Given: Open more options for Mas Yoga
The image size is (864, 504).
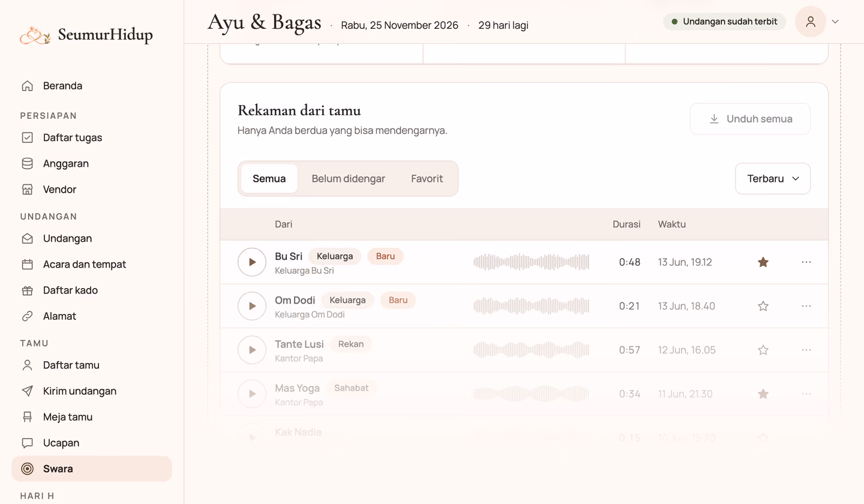Looking at the screenshot, I should pyautogui.click(x=806, y=394).
